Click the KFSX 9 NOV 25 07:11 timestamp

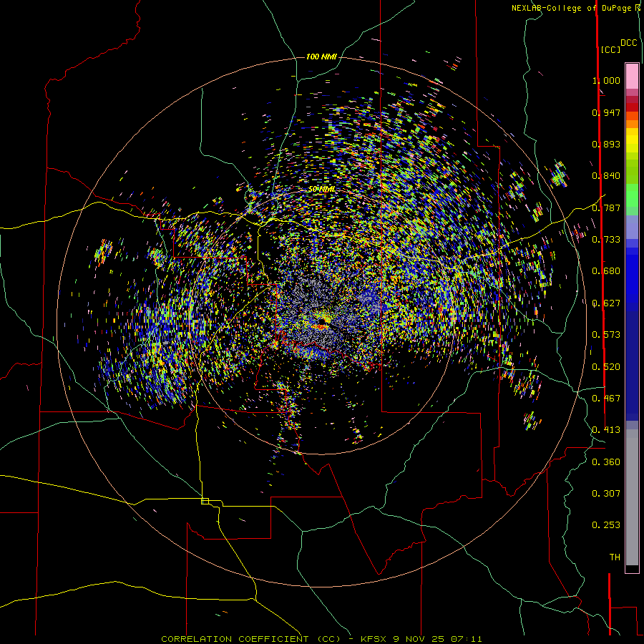pos(421,639)
